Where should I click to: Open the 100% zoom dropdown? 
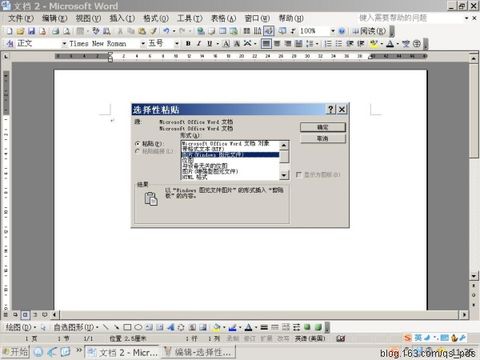tap(332, 31)
